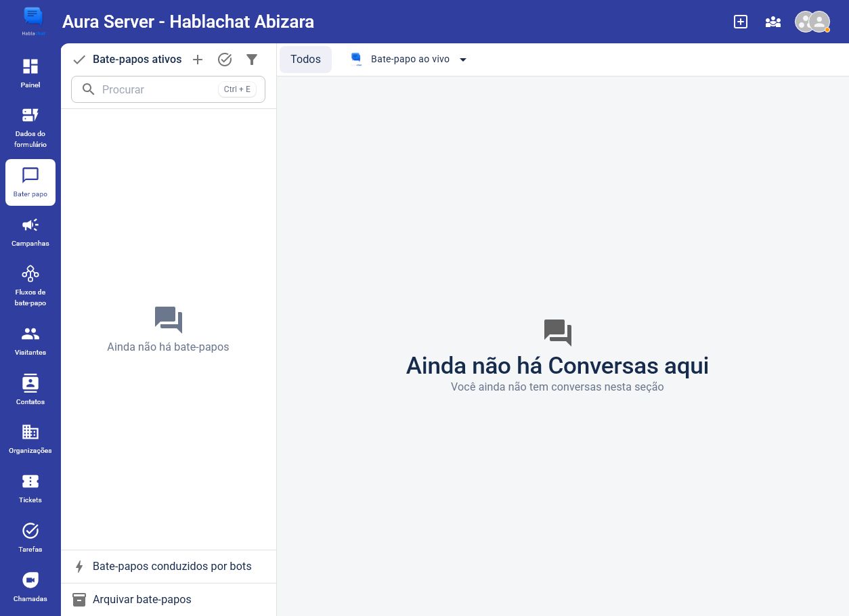This screenshot has height=616, width=849.
Task: Open the chat filter funnel icon
Action: (x=252, y=60)
